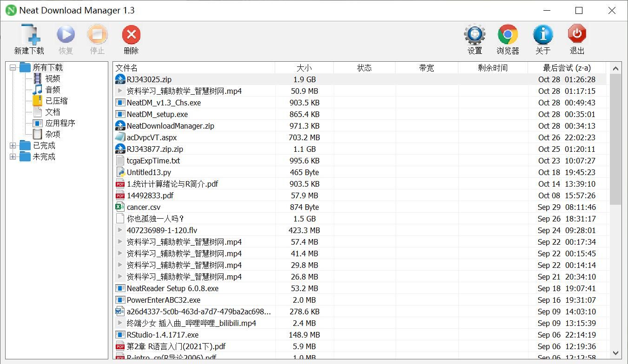Select the 视频 category in sidebar

[x=53, y=79]
